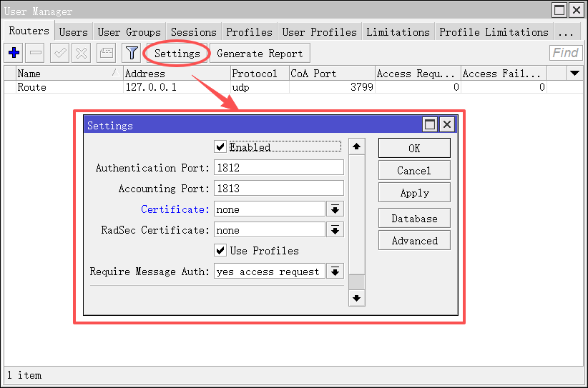Screen dimensions: 588x388
Task: Click the blue plus Add router icon
Action: [x=14, y=53]
